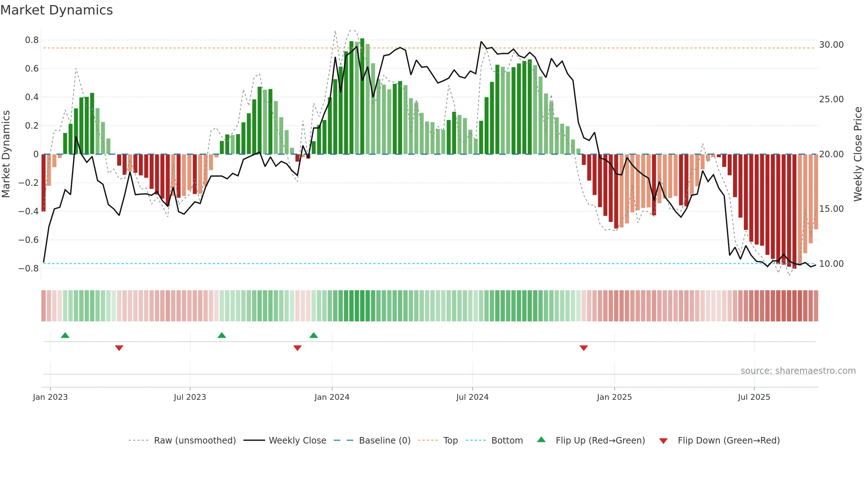Click the −0.6 left-axis tick label

29,240
